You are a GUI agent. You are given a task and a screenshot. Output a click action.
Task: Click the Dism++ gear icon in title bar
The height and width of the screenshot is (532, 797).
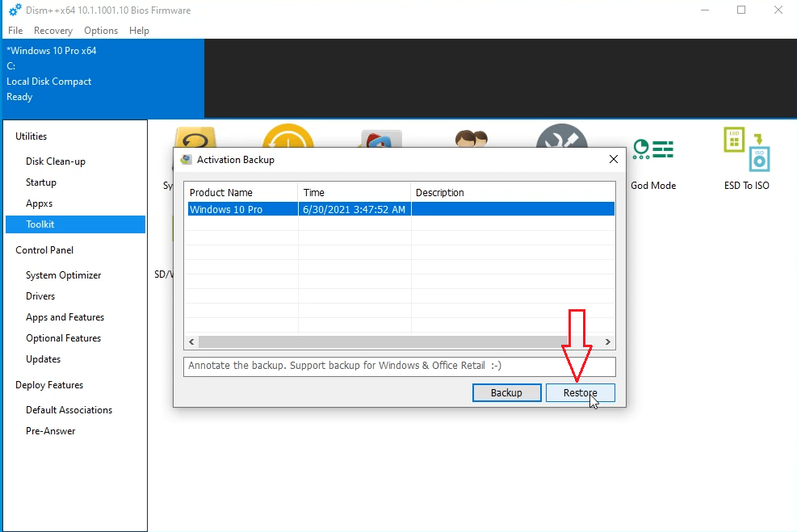(x=15, y=10)
